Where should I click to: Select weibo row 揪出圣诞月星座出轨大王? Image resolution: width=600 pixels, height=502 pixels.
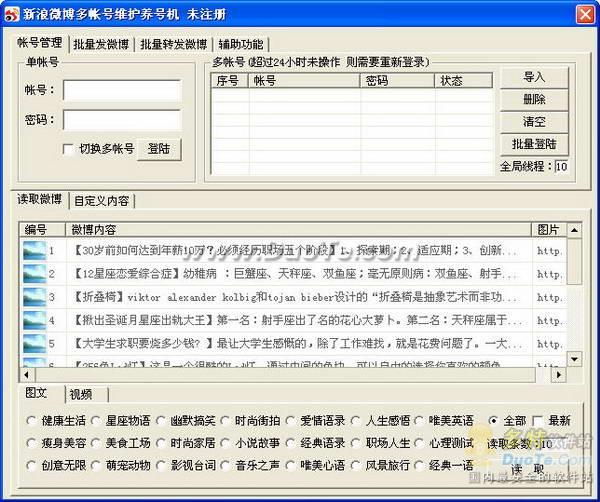pyautogui.click(x=293, y=320)
